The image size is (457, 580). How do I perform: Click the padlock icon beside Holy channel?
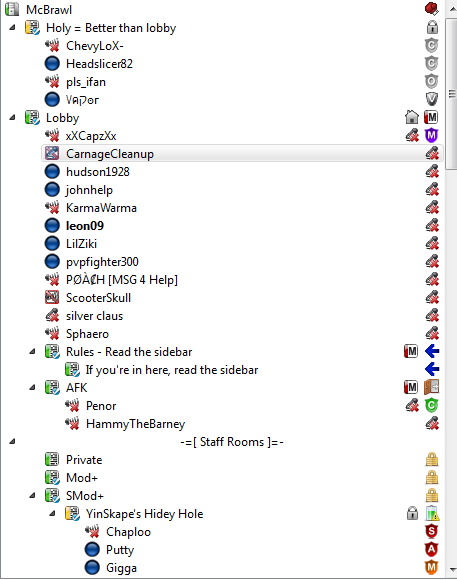pos(432,27)
